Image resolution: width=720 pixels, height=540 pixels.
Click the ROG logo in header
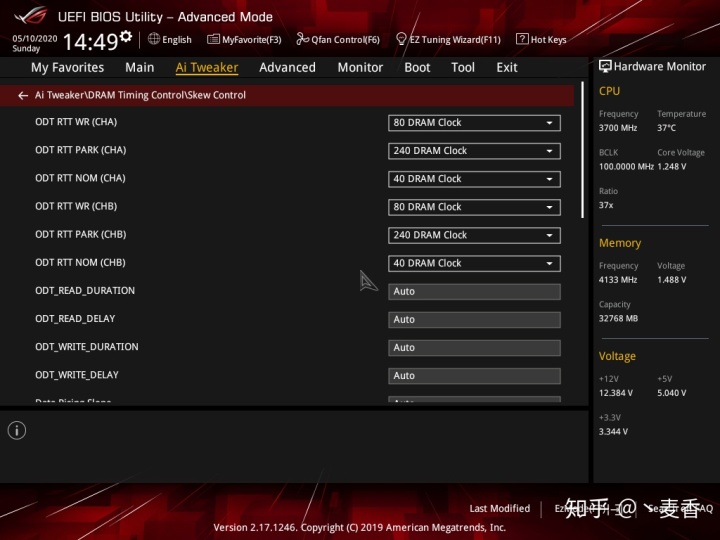tap(30, 16)
